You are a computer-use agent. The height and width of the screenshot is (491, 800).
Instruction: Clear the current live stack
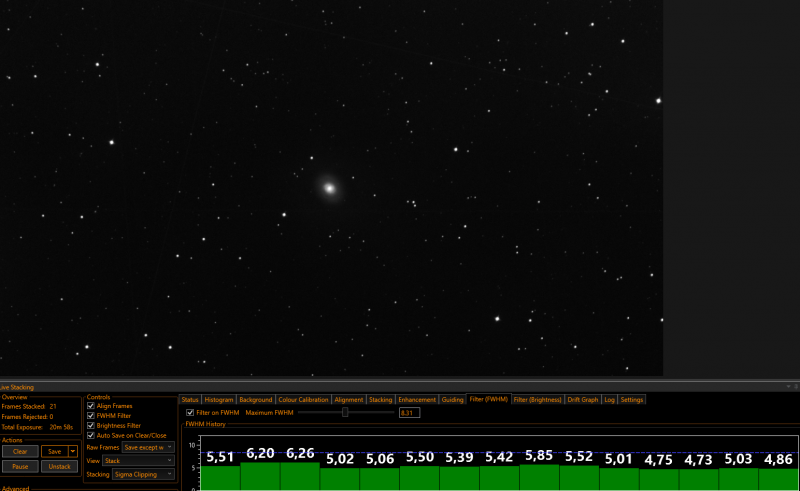point(20,451)
